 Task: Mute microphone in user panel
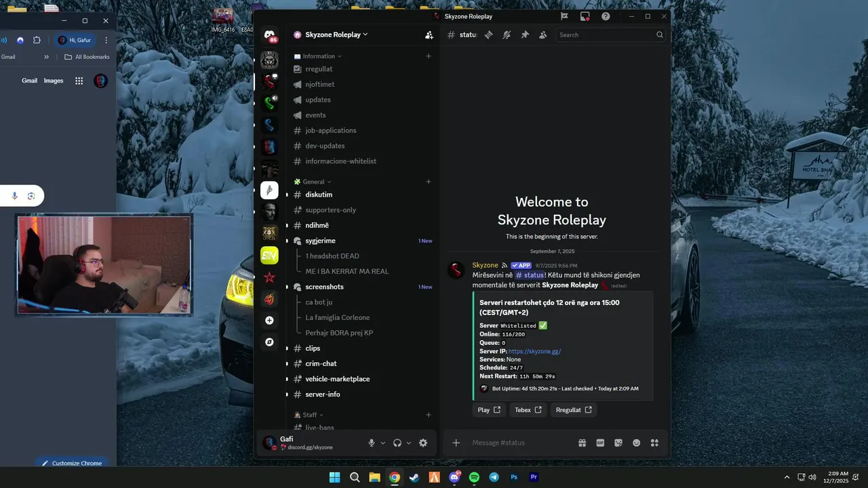[x=372, y=443]
